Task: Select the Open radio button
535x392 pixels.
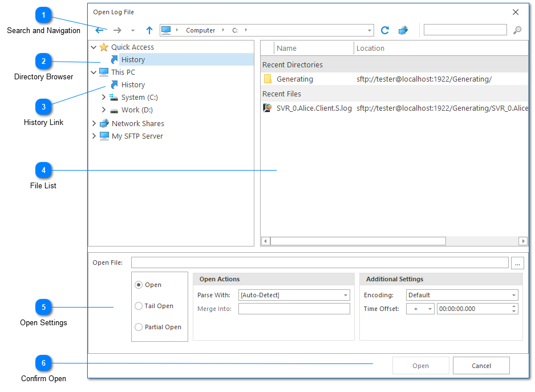Action: (139, 285)
